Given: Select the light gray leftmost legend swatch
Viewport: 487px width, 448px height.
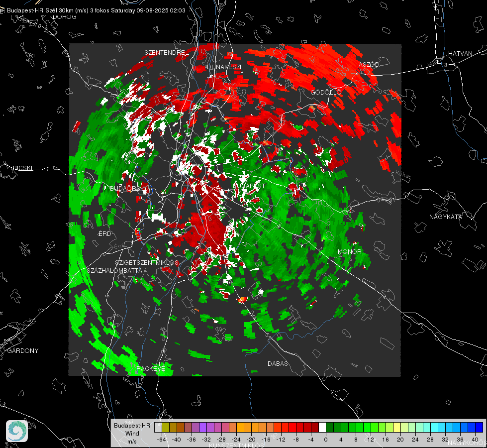Looking at the screenshot, I should 158,427.
